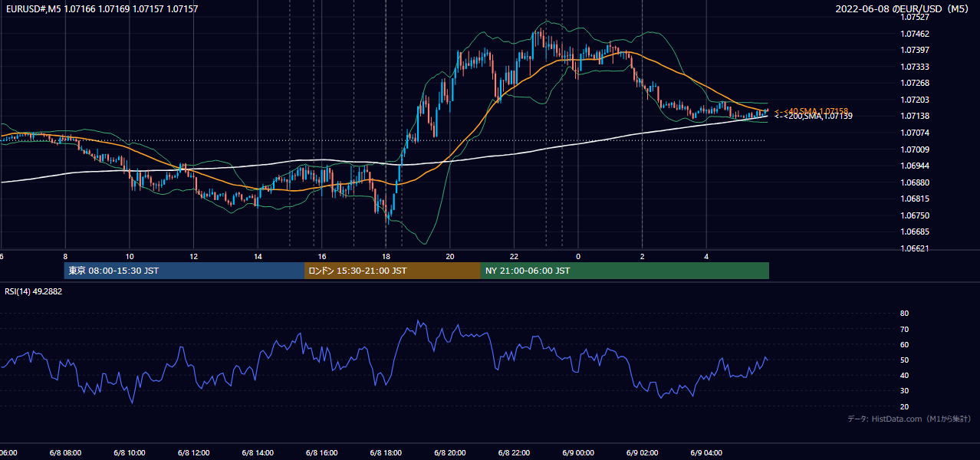Select the NY 21:00-06:00 JST session bar
980x460 pixels.
pos(624,271)
